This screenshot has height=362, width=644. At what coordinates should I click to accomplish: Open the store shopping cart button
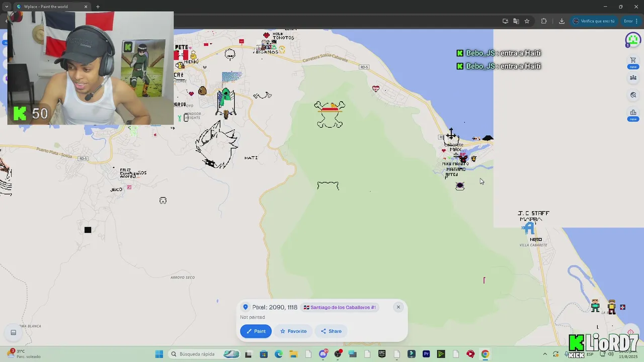pos(633,60)
